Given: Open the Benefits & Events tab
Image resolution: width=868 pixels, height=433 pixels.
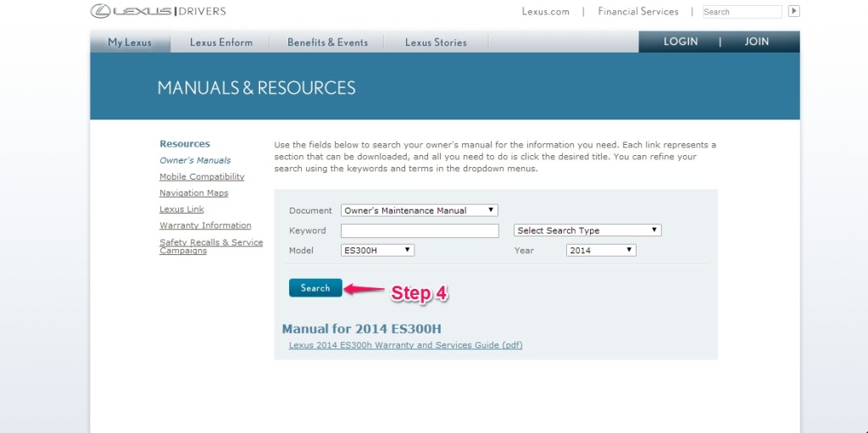Looking at the screenshot, I should (327, 42).
